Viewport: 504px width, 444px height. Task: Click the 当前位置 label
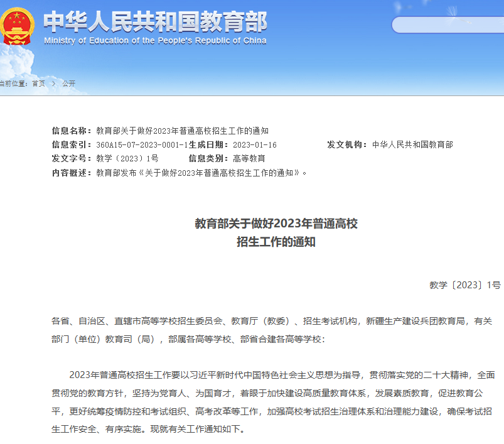[x=14, y=84]
